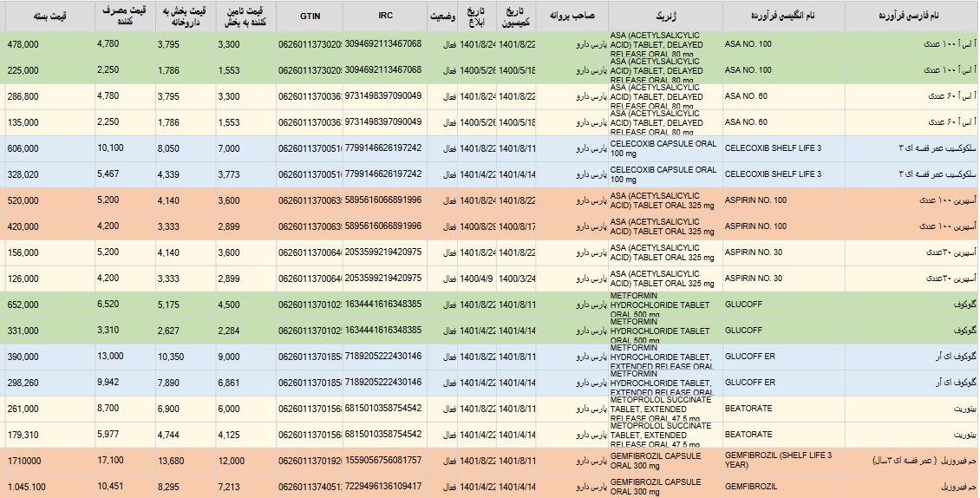980x498 pixels.
Task: Click the نام انگلیسی فرآورده column header
Action: 784,16
